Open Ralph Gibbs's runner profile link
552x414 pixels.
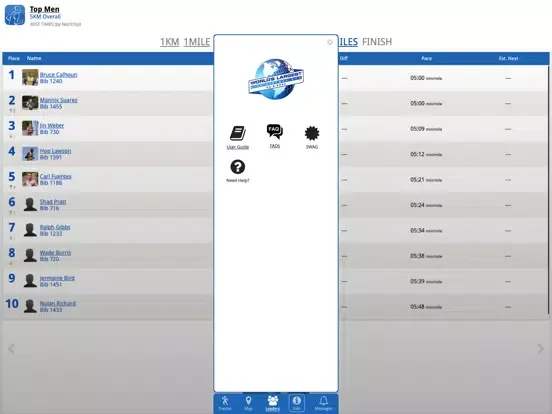click(55, 227)
